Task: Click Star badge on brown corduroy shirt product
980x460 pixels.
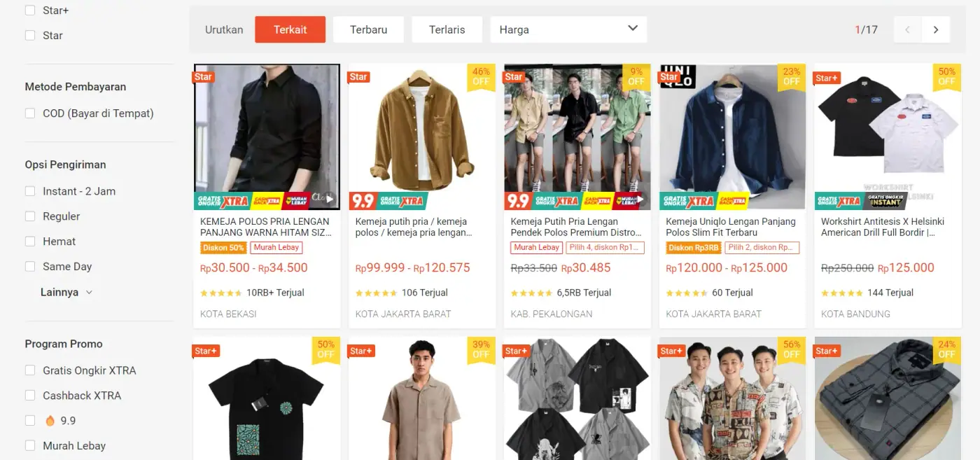Action: point(358,77)
